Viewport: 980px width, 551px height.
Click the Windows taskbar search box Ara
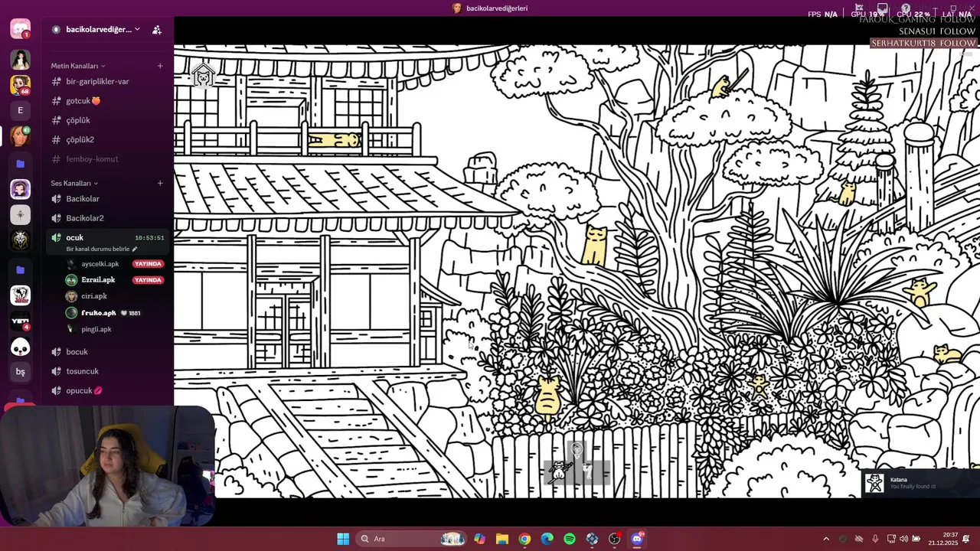[410, 539]
